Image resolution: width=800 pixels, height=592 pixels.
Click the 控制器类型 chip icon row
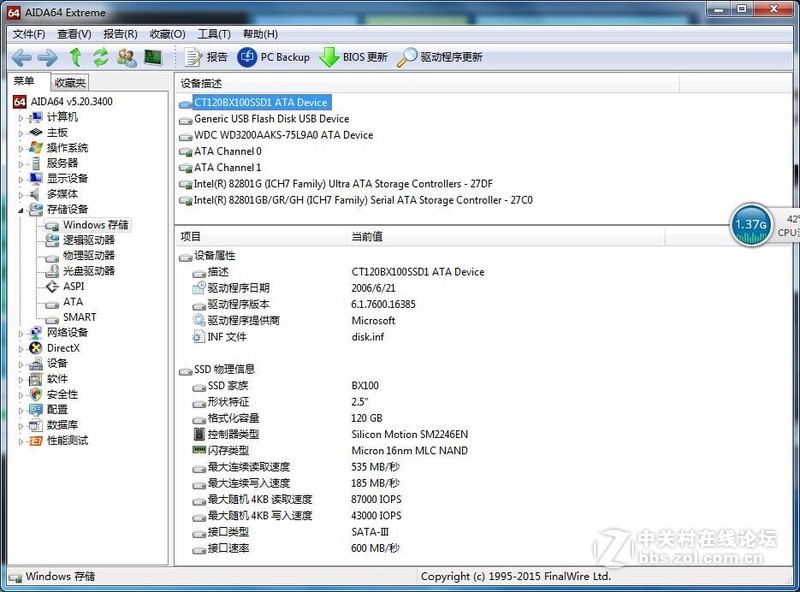[x=226, y=434]
